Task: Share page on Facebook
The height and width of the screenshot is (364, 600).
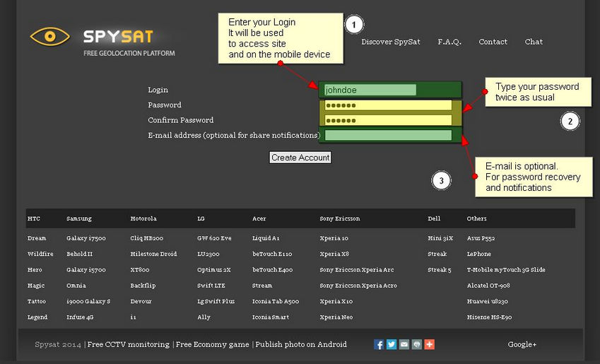Action: pyautogui.click(x=379, y=344)
